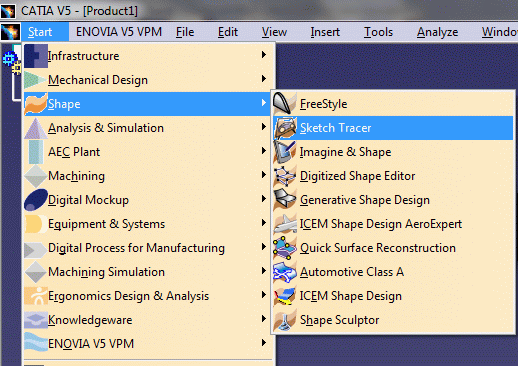Click the Quick Surface Reconstruction icon
Image resolution: width=518 pixels, height=366 pixels.
pos(285,248)
